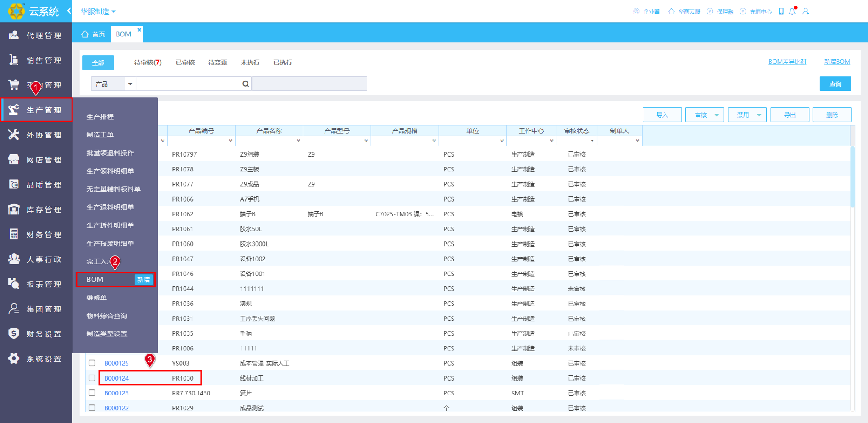Click the 查询 button
Screen dimensions: 868x423
835,84
